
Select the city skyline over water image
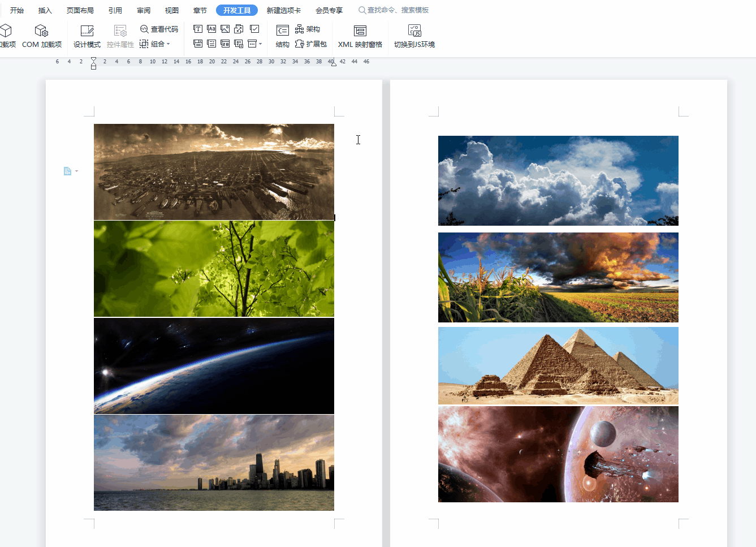[x=214, y=463]
